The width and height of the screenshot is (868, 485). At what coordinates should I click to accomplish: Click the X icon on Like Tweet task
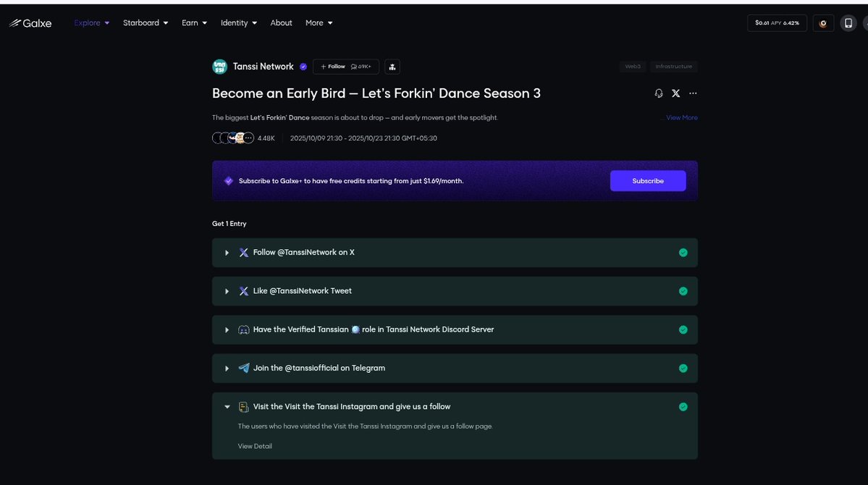(x=243, y=291)
